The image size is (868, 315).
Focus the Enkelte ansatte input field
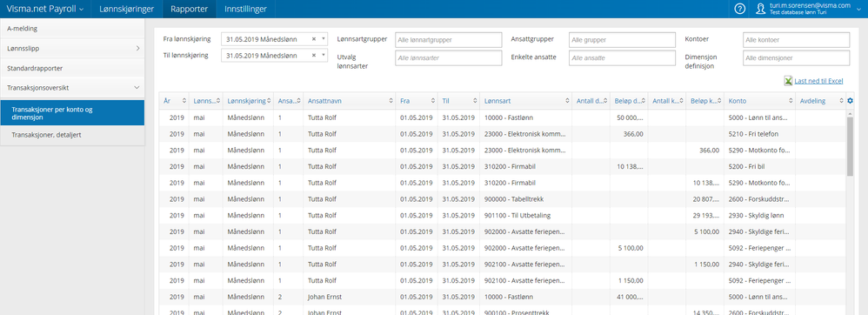(622, 58)
